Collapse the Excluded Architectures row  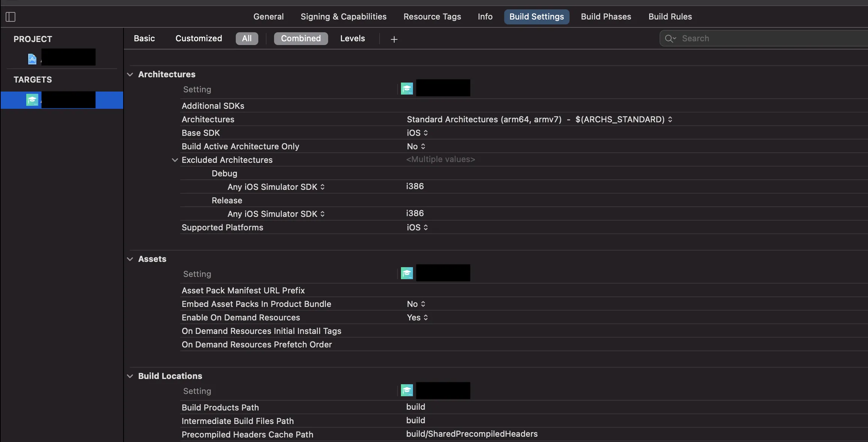[175, 160]
